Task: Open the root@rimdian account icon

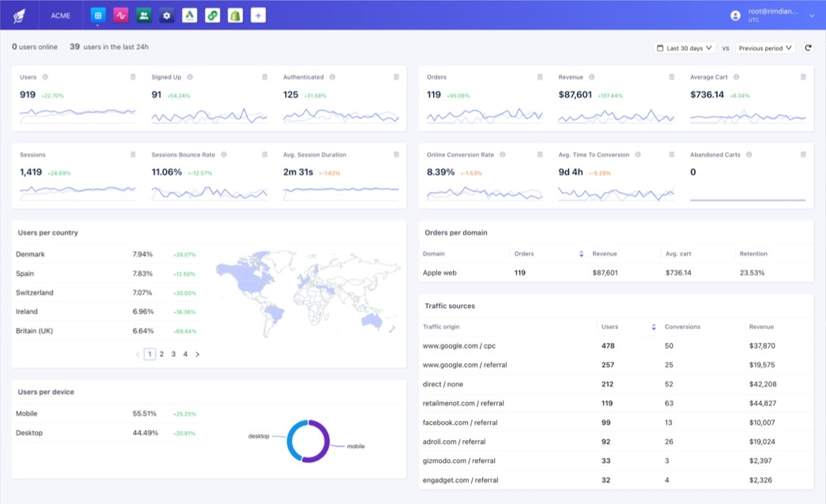Action: 734,14
